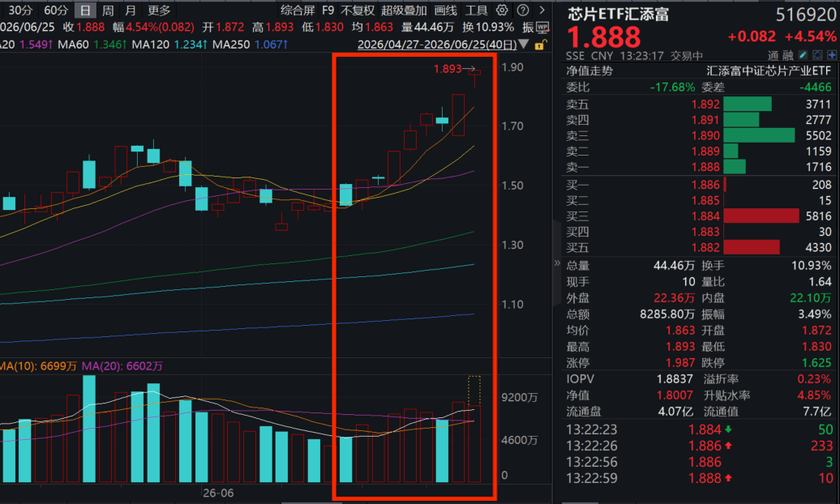Click the 净值走势 link
This screenshot has width=840, height=504.
(589, 70)
